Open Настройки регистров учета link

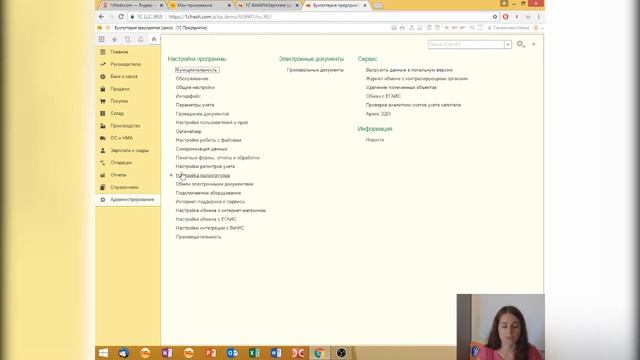pos(205,166)
